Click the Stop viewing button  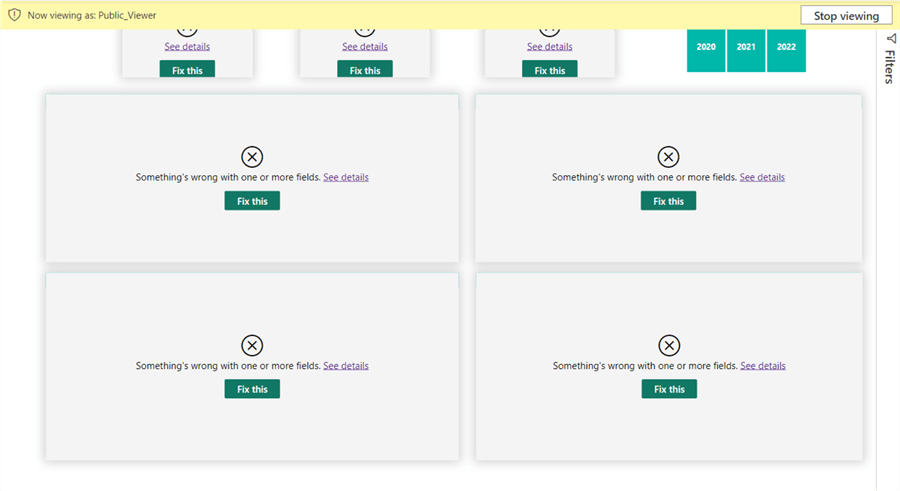pos(846,16)
